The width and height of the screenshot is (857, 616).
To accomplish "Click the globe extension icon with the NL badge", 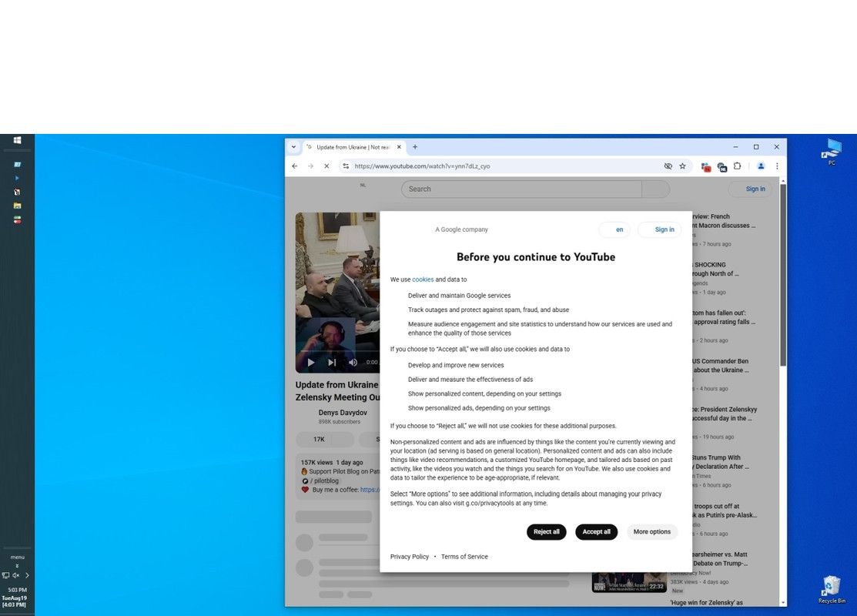I will [x=722, y=167].
